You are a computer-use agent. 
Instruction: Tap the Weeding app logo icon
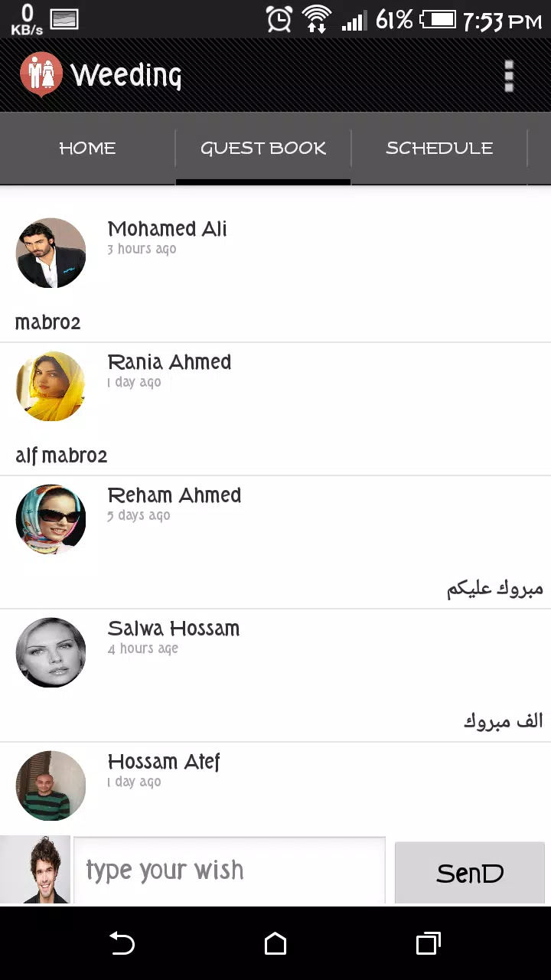point(41,75)
